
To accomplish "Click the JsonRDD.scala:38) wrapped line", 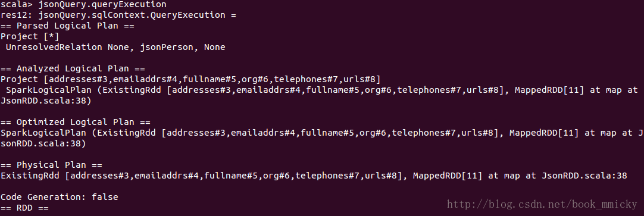I will click(x=46, y=101).
